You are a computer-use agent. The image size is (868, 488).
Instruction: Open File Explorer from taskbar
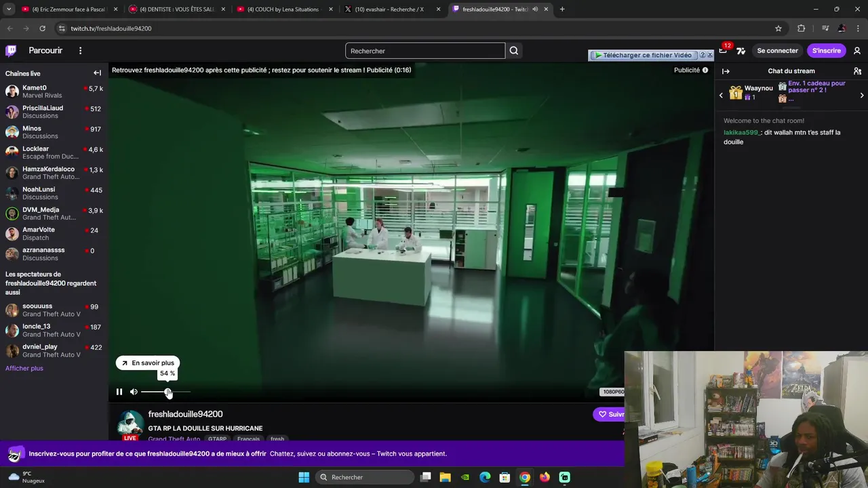click(x=445, y=477)
